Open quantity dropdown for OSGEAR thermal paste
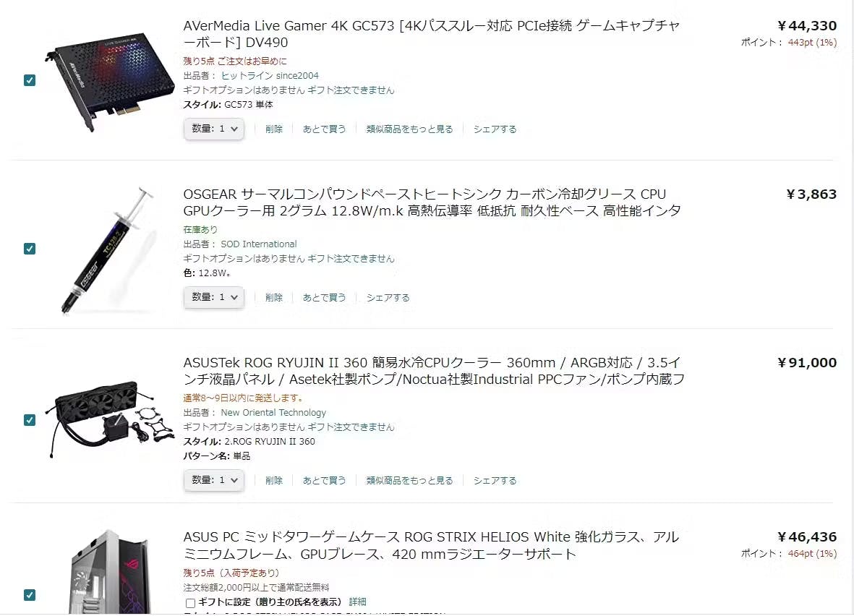 213,297
